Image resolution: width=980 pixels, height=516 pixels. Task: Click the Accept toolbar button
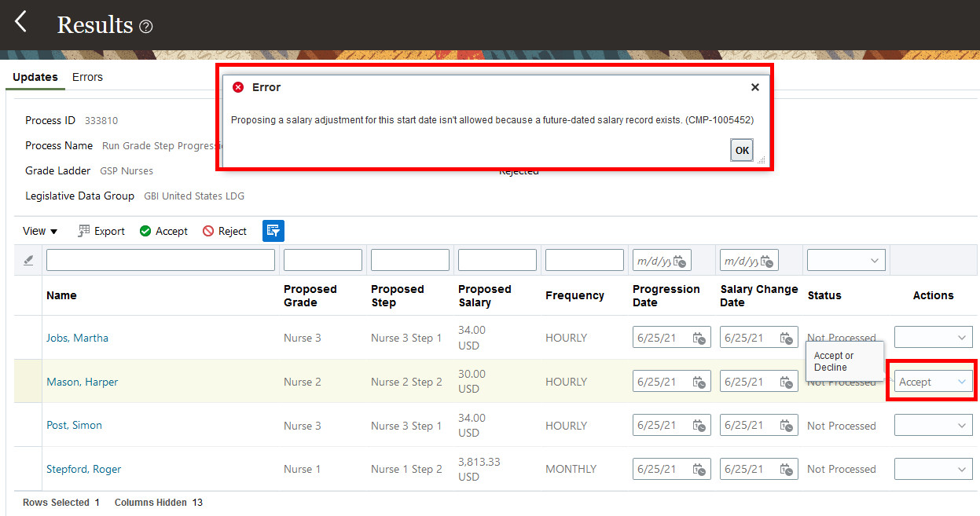pyautogui.click(x=163, y=231)
